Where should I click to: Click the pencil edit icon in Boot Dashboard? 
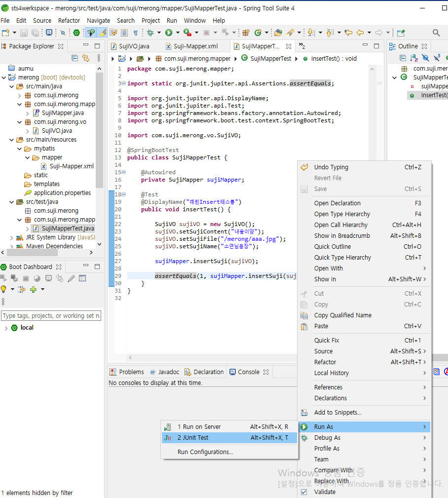tap(71, 278)
